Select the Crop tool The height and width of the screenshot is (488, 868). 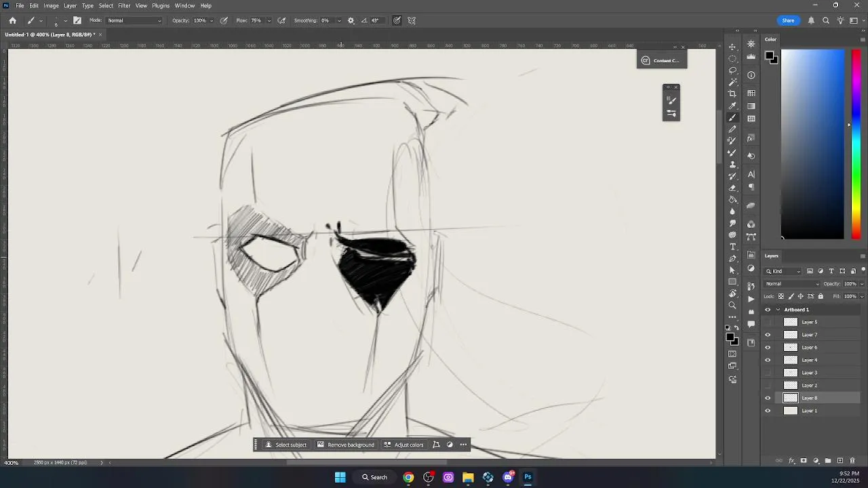pyautogui.click(x=732, y=93)
